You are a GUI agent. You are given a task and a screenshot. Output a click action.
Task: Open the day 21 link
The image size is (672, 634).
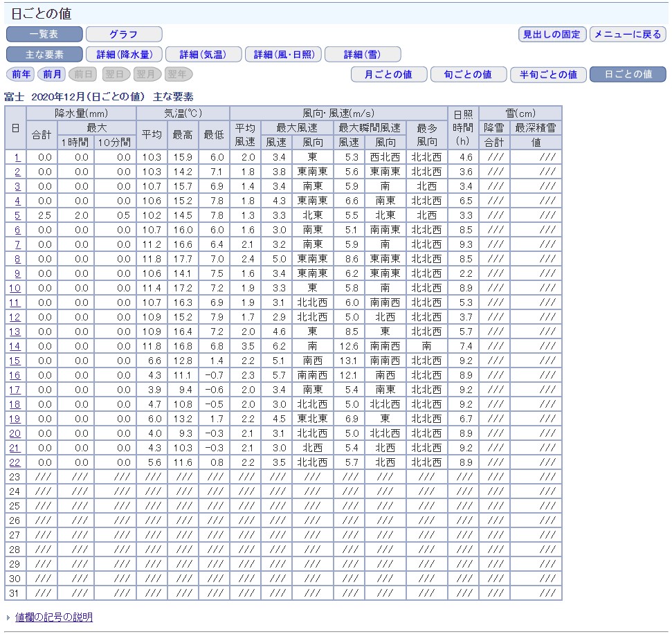pos(15,449)
